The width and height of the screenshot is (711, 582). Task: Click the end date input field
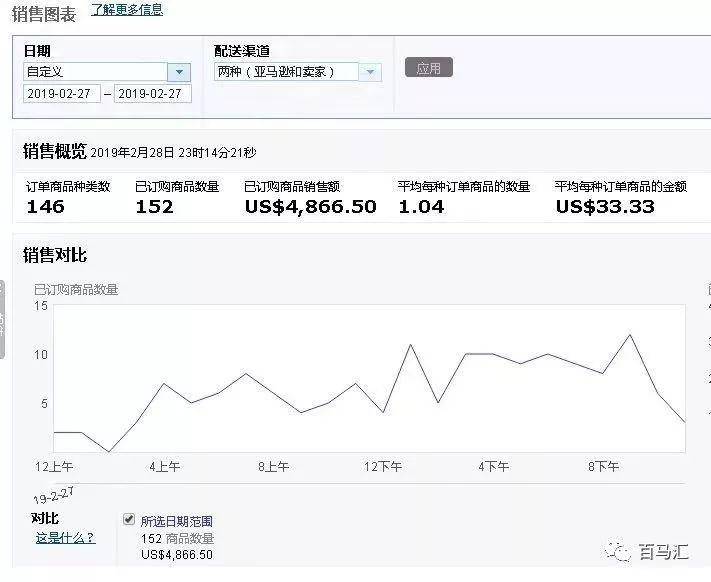[152, 93]
